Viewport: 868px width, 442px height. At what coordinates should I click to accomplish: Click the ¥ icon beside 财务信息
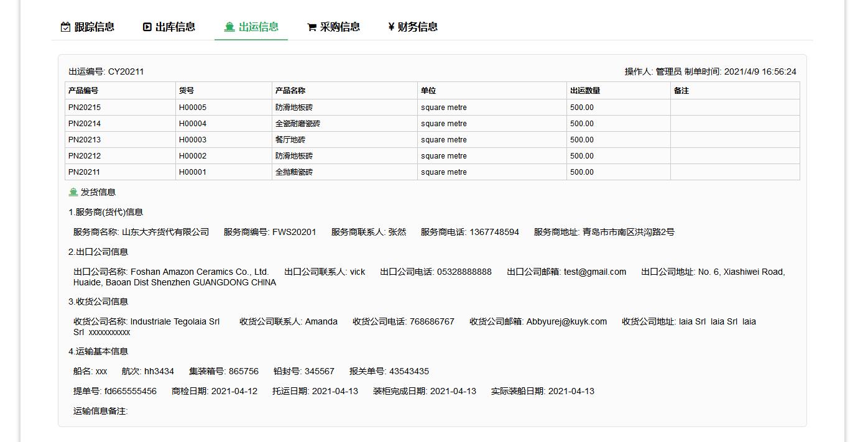point(390,26)
